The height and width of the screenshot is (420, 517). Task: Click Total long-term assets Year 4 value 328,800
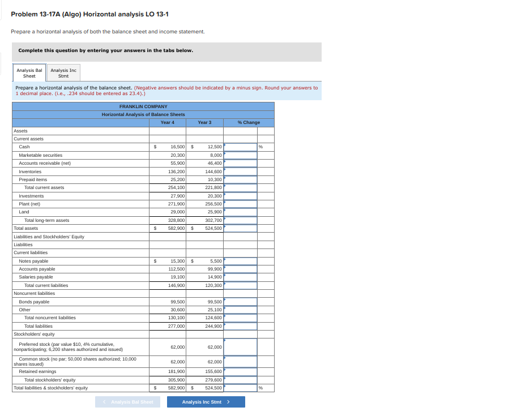(177, 220)
